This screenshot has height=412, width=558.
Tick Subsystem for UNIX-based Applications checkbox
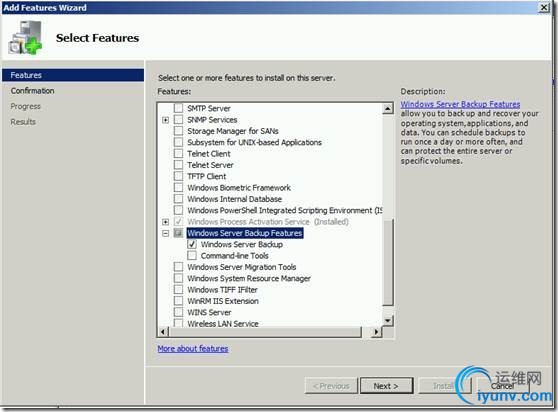coord(178,142)
